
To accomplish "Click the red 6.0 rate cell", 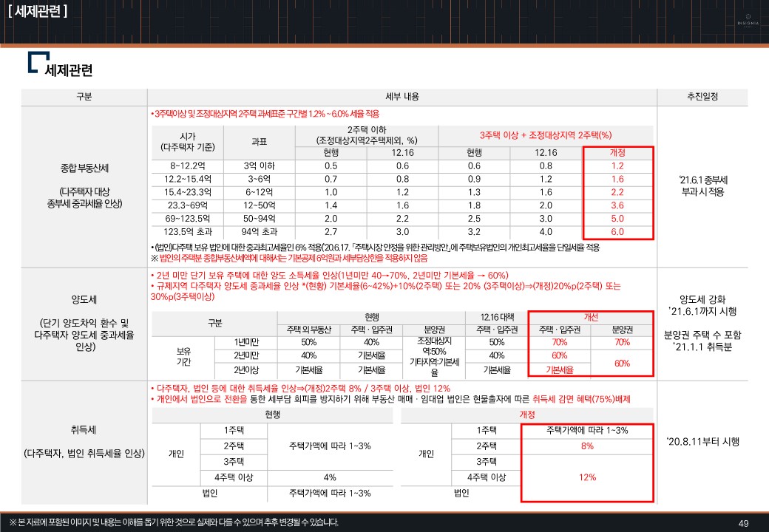I will click(x=617, y=232).
